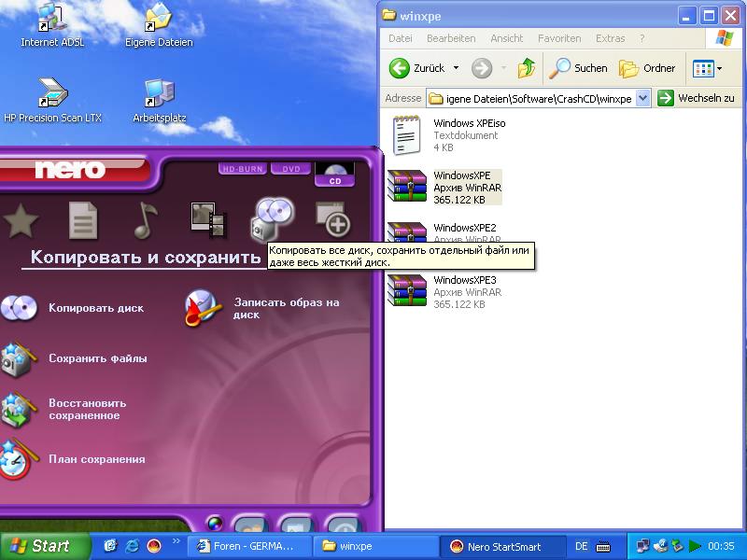
Task: Open Восстановить сохраненное in Nero
Action: click(63, 409)
